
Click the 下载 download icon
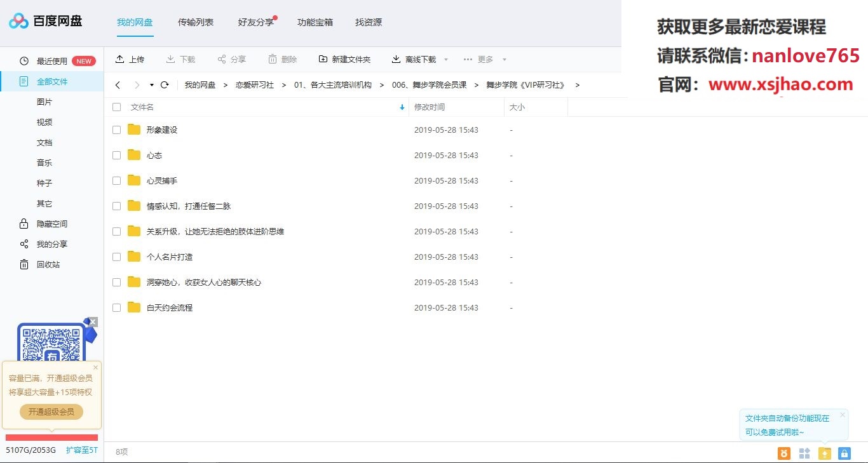tap(170, 59)
